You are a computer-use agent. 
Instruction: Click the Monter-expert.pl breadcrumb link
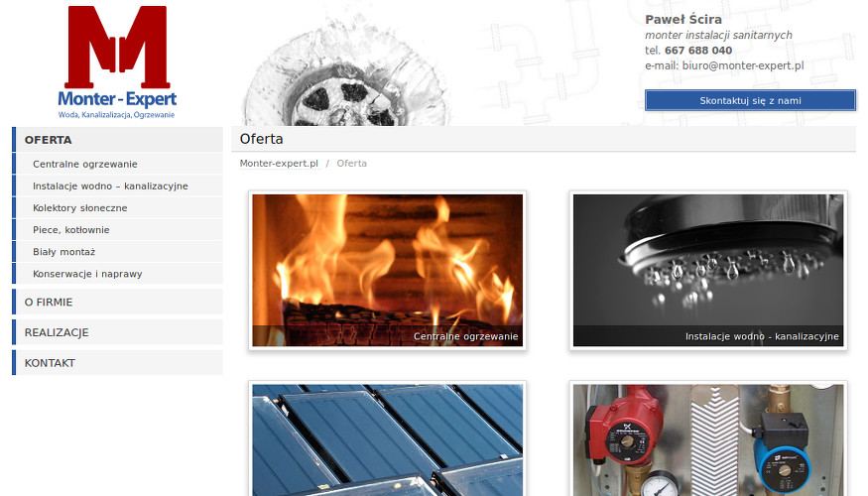279,164
